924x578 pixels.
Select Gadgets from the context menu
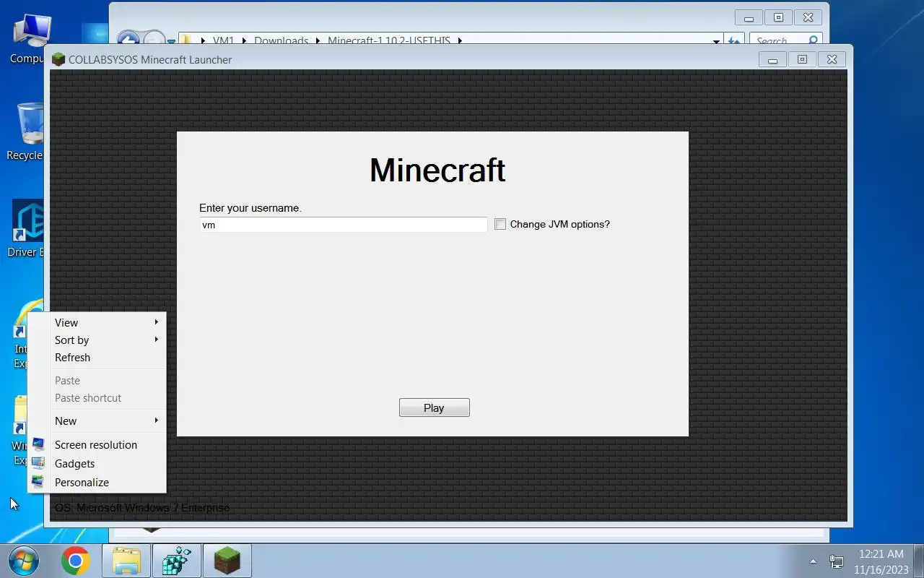pos(97,463)
